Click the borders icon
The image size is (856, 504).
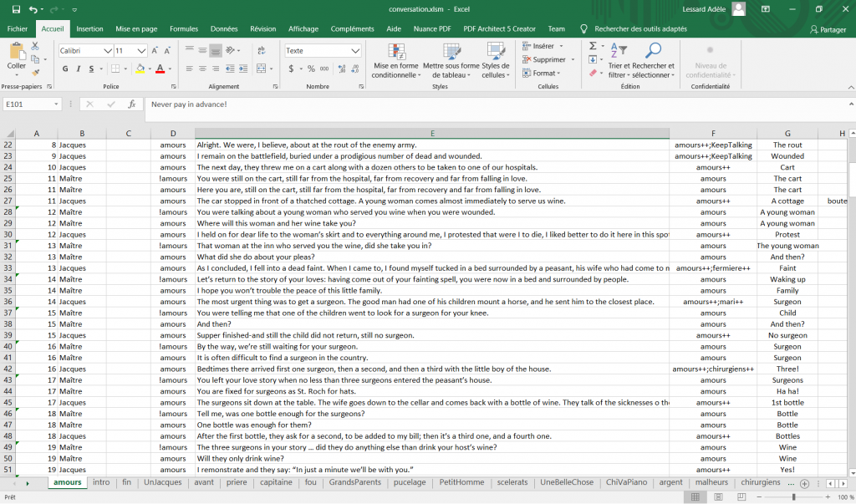(115, 69)
